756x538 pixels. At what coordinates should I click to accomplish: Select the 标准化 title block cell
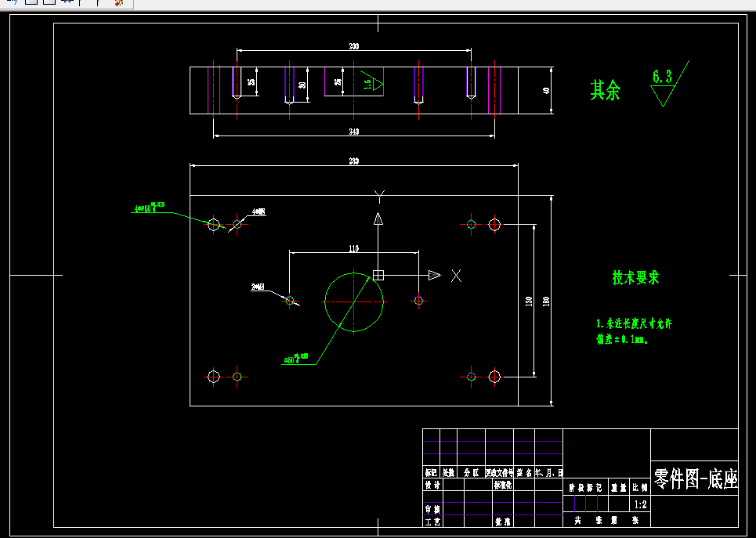[x=502, y=485]
